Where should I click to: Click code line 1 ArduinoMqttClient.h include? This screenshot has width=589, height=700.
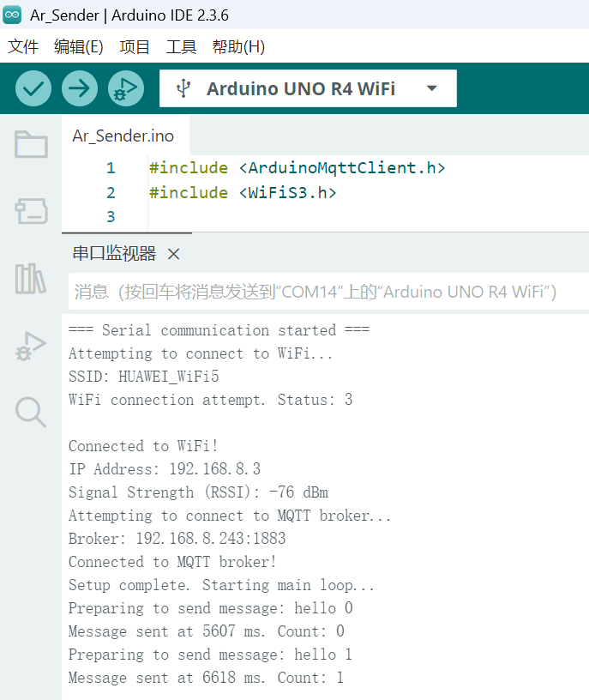tap(298, 168)
